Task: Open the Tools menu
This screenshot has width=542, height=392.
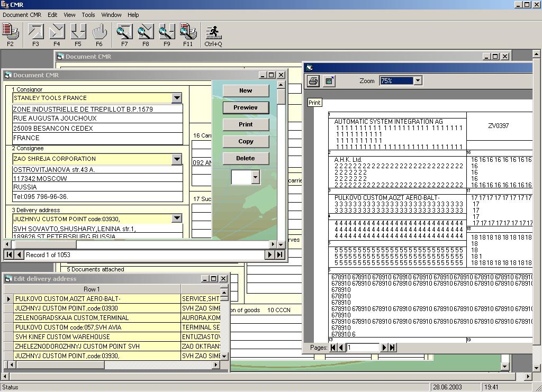Action: 88,15
